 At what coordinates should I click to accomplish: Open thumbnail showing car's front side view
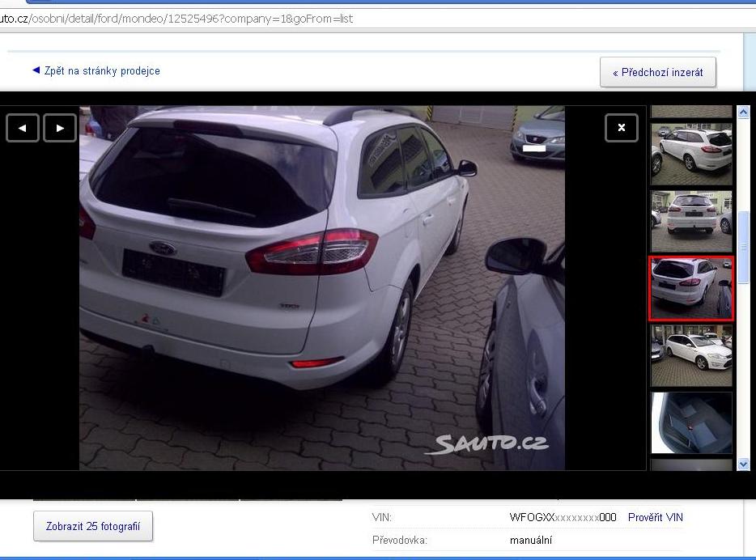click(691, 355)
